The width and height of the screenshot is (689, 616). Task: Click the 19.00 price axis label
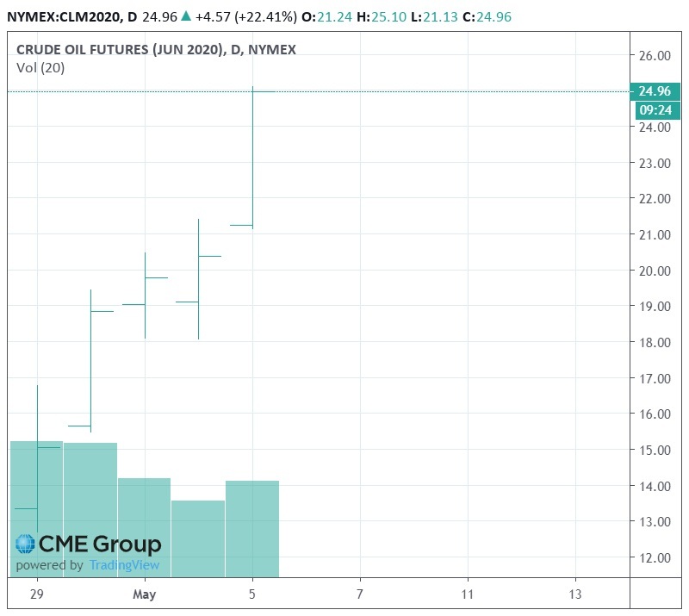tap(654, 307)
